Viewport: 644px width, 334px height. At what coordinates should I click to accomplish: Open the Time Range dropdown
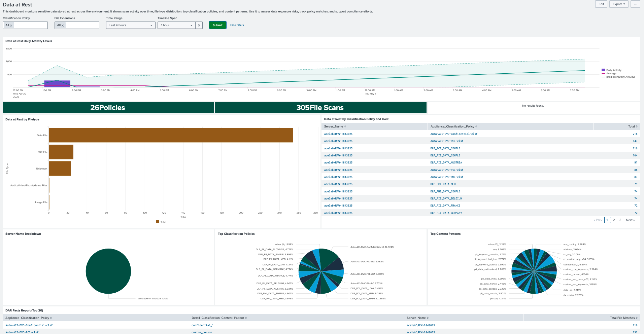point(131,25)
